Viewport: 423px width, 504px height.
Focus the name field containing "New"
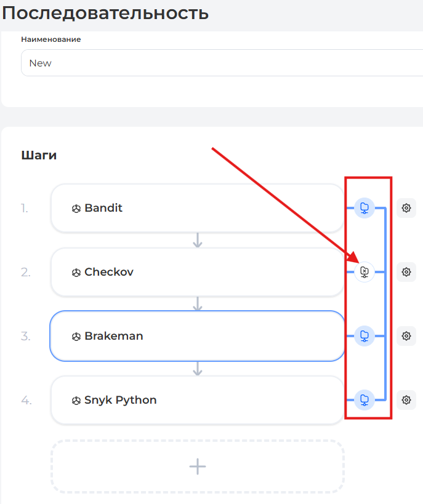[216, 63]
